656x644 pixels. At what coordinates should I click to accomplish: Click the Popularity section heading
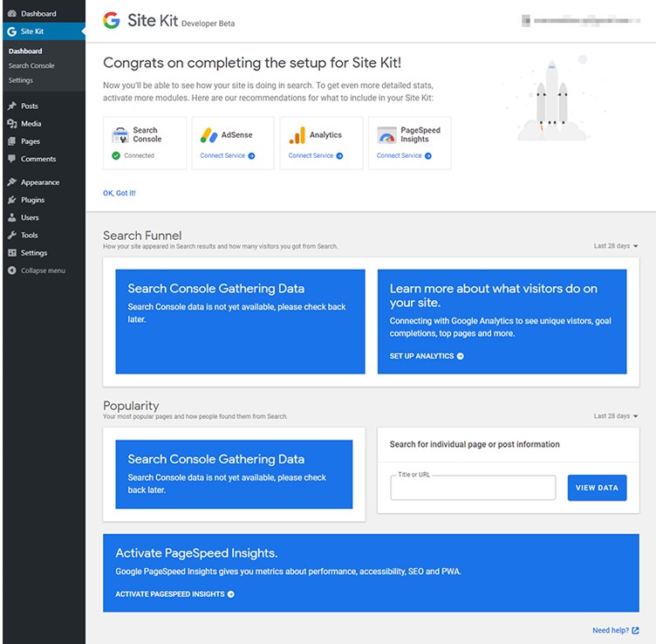131,406
